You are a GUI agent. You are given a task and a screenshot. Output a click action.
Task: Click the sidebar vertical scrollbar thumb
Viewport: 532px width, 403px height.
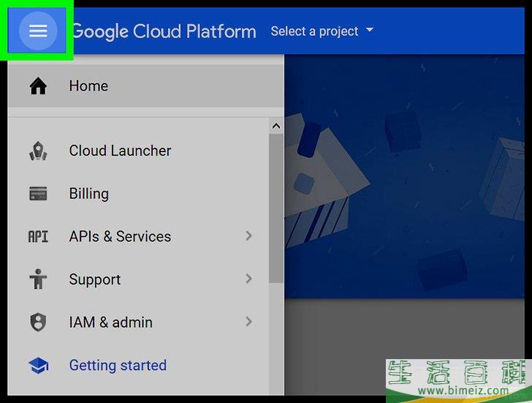(x=276, y=208)
